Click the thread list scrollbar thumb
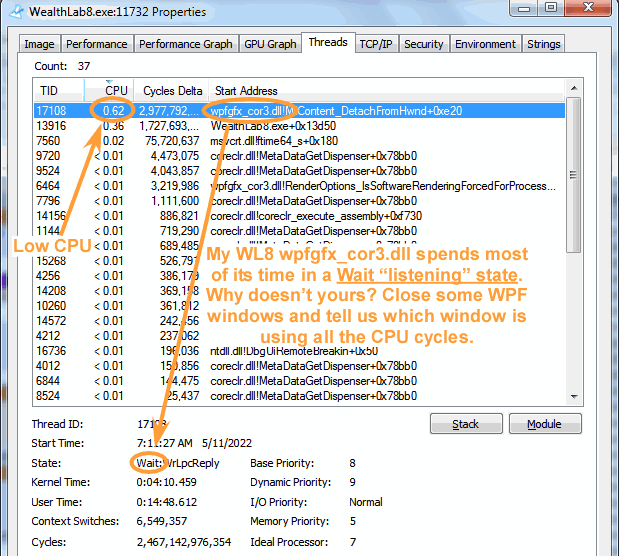 pos(574,175)
